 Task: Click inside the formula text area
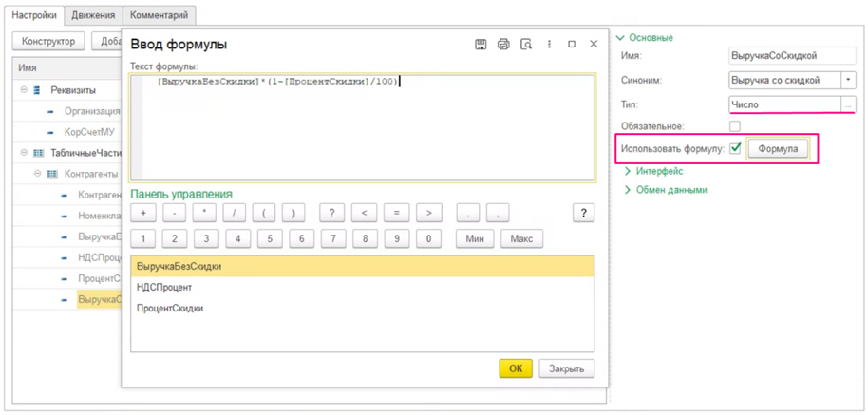362,127
